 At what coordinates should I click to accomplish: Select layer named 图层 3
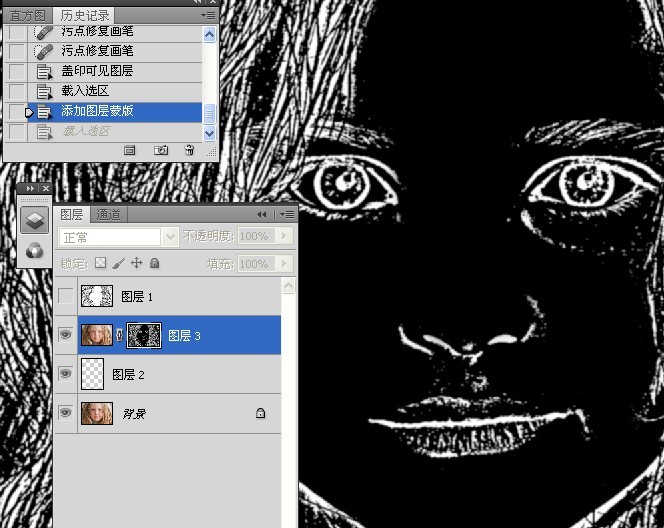pos(184,336)
